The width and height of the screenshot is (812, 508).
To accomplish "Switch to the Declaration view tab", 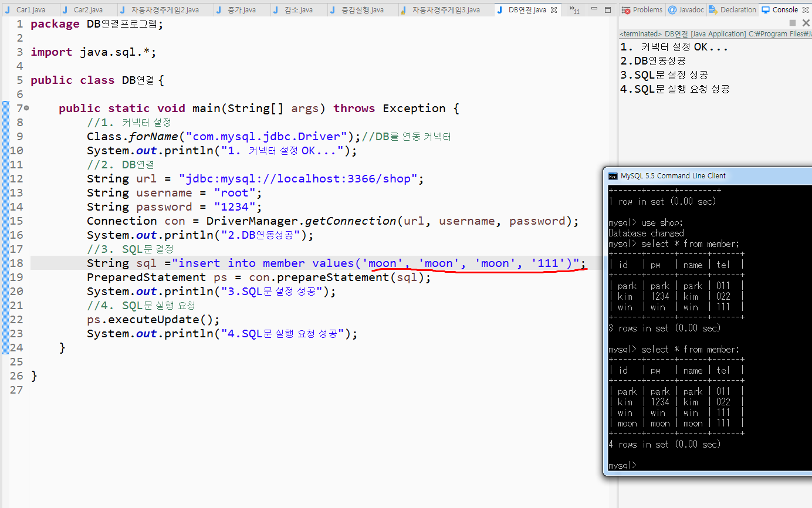I will (733, 10).
